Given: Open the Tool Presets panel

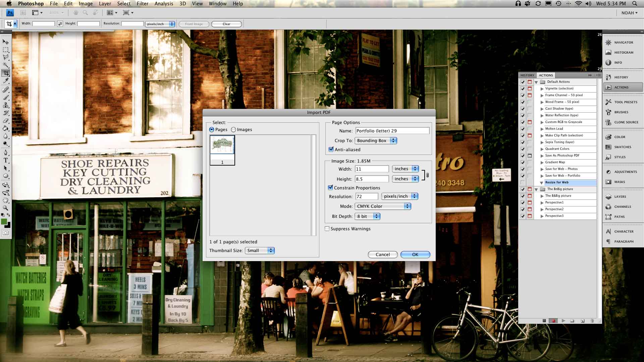Looking at the screenshot, I should tap(623, 102).
